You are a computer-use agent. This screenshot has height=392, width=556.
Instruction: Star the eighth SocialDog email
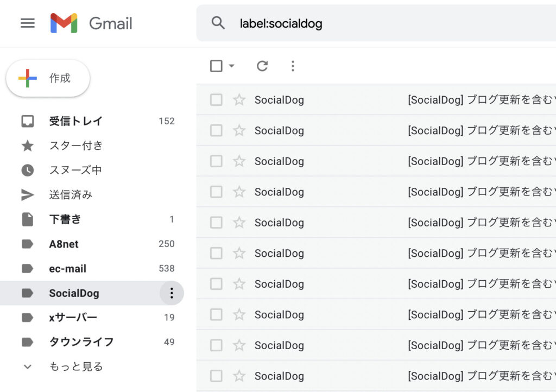click(x=239, y=314)
